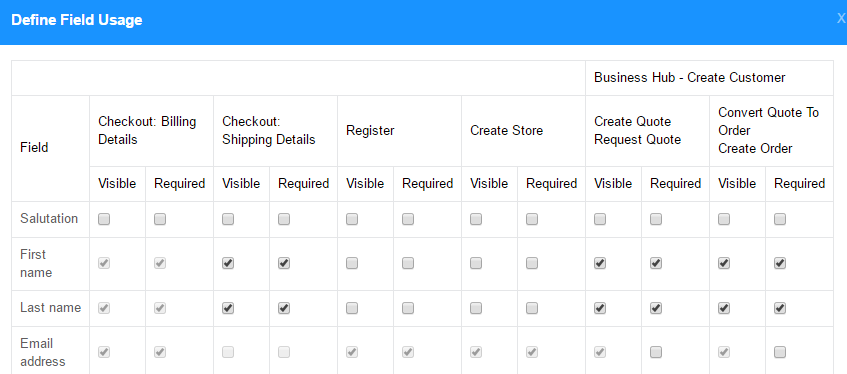
Task: Tick Salutation Visible for Checkout Shipping Details
Action: point(228,219)
